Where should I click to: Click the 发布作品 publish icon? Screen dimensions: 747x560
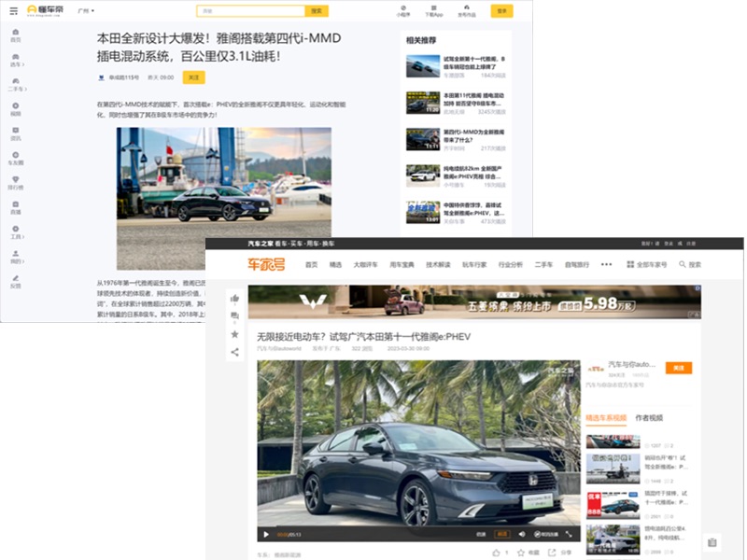click(466, 11)
